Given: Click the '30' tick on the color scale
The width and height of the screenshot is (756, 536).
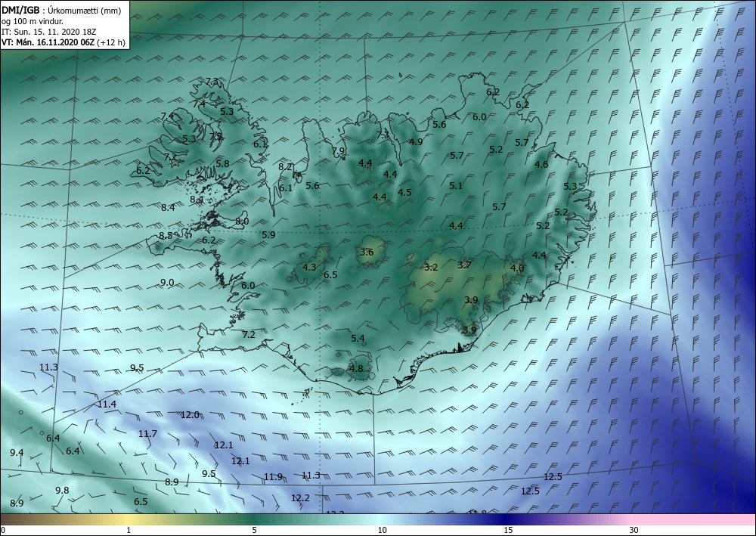Looking at the screenshot, I should [x=634, y=530].
